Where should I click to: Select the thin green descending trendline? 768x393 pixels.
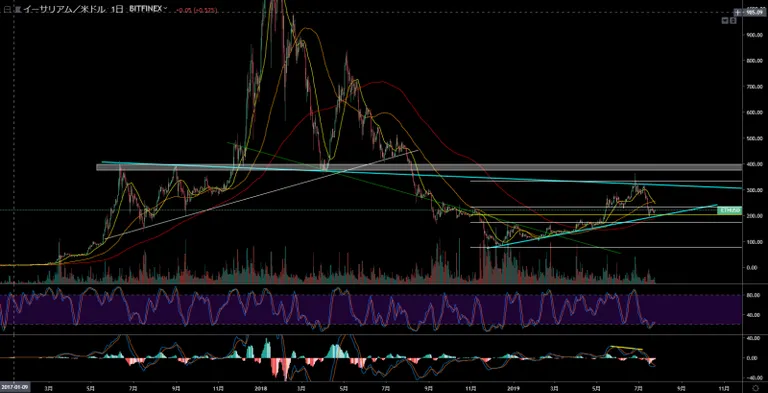pyautogui.click(x=424, y=198)
